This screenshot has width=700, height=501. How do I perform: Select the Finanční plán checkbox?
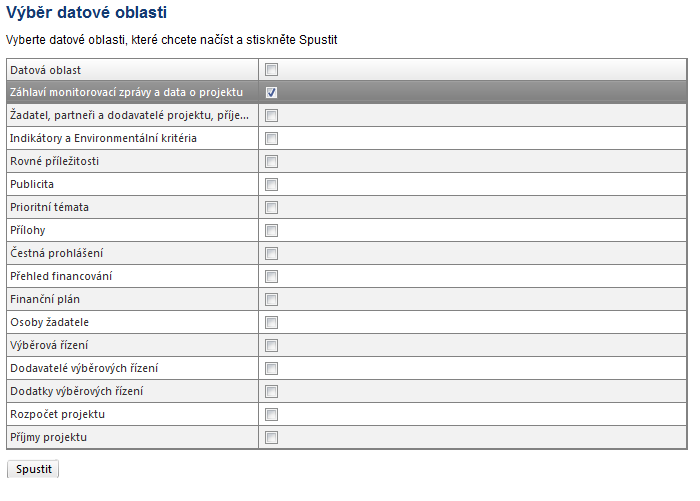click(271, 300)
